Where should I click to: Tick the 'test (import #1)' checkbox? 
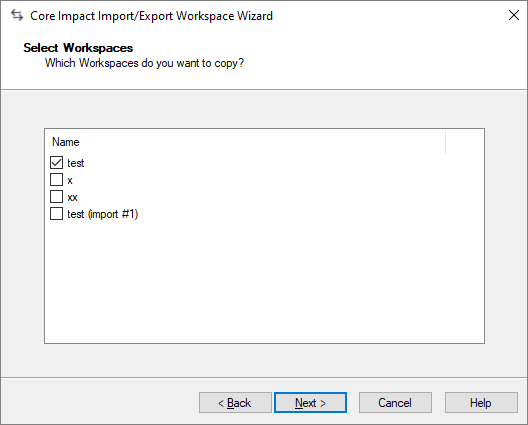point(56,214)
